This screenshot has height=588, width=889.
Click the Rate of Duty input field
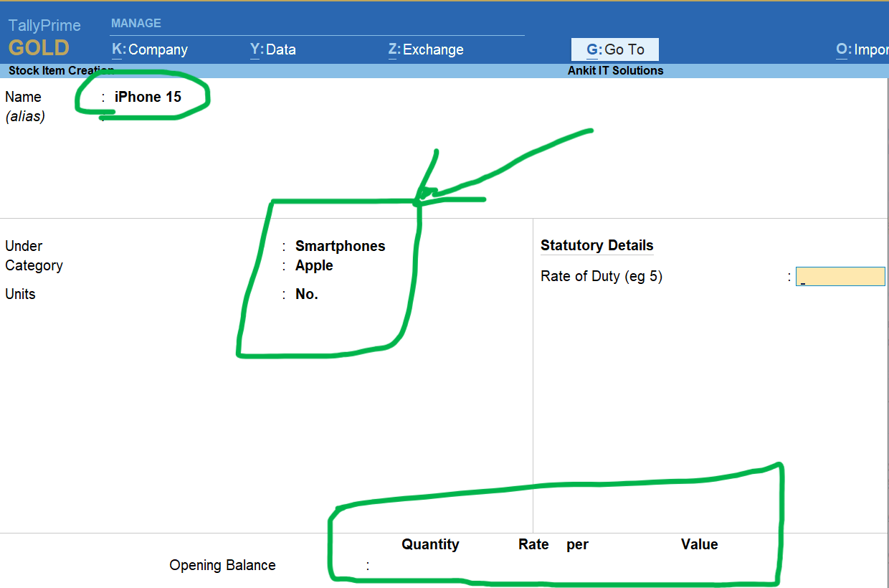(x=840, y=277)
